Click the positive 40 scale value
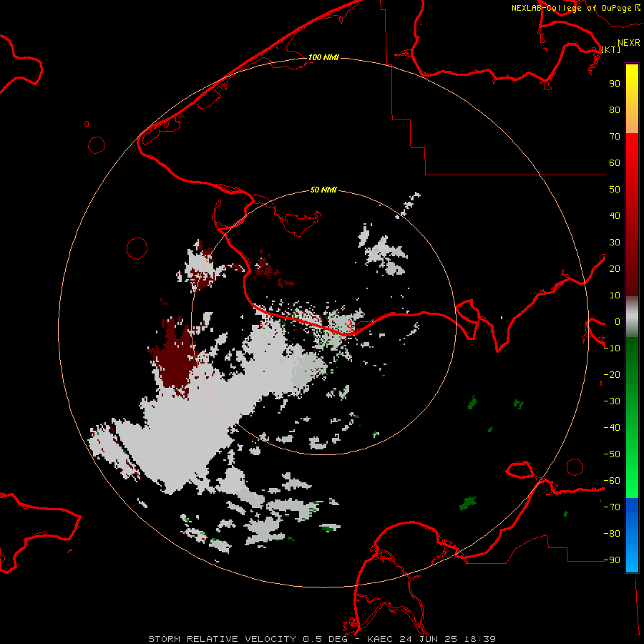This screenshot has height=644, width=644. [615, 215]
